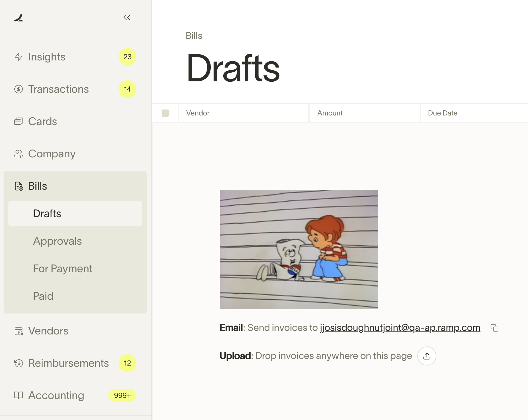Open the Transactions section
528x420 pixels.
pyautogui.click(x=75, y=89)
